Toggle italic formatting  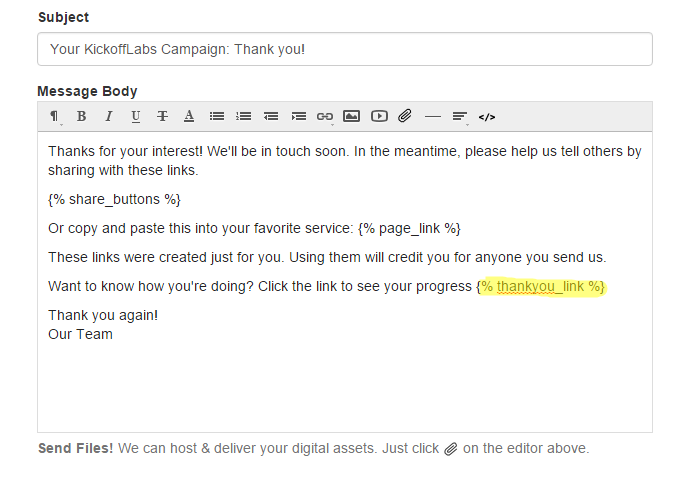pyautogui.click(x=109, y=117)
